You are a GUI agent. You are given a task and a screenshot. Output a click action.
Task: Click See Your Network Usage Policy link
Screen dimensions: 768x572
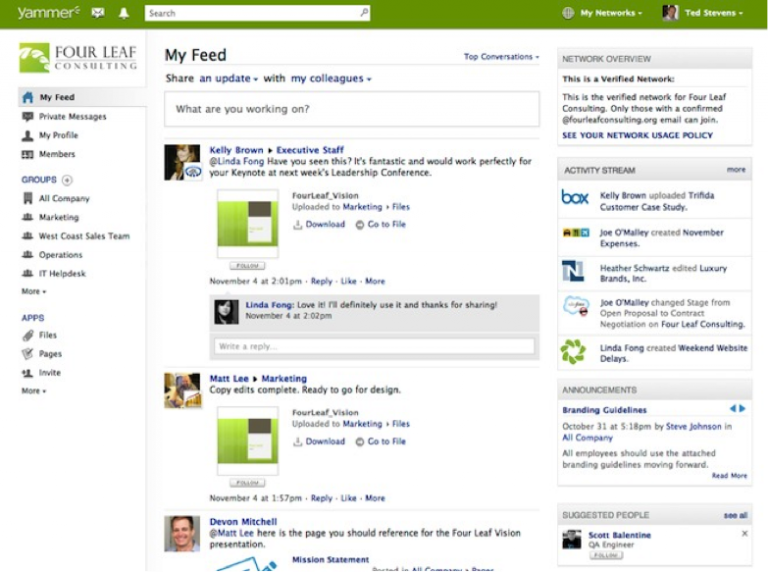point(637,135)
